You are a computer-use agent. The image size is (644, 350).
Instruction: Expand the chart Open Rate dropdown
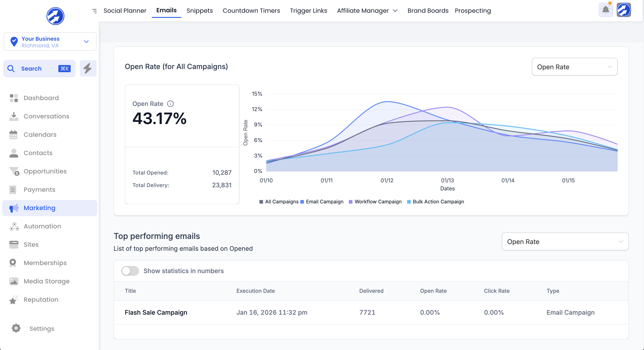click(x=574, y=67)
